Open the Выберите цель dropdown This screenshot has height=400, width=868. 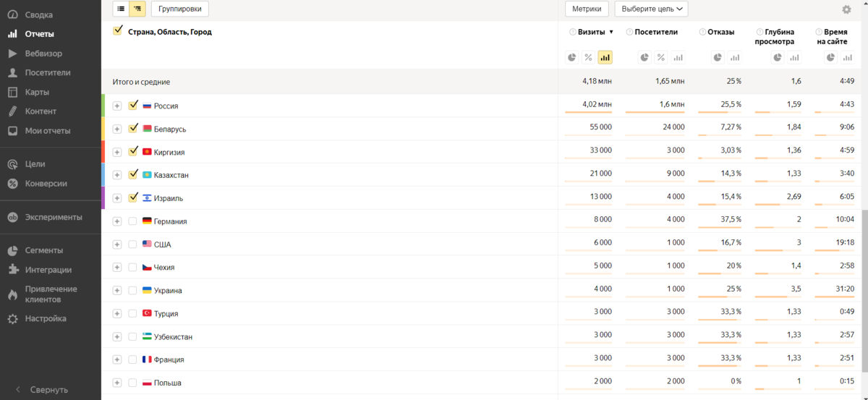[651, 9]
